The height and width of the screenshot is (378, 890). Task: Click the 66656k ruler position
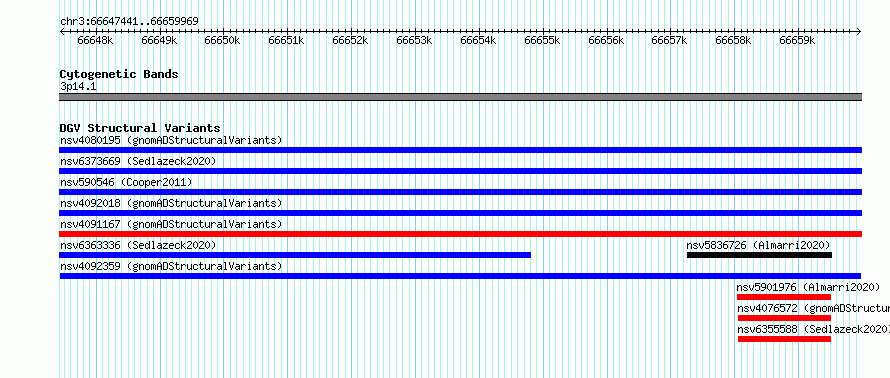pyautogui.click(x=607, y=40)
